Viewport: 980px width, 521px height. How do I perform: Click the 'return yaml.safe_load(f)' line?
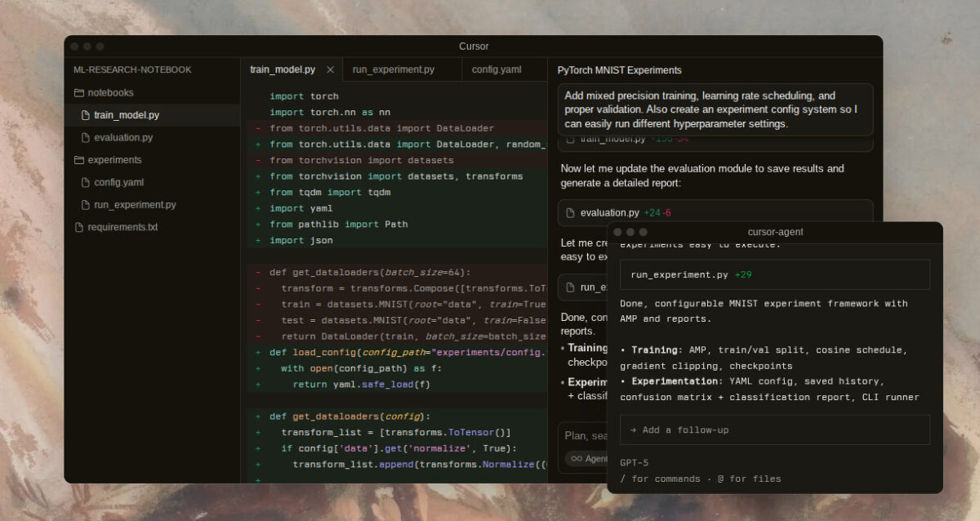click(x=362, y=385)
